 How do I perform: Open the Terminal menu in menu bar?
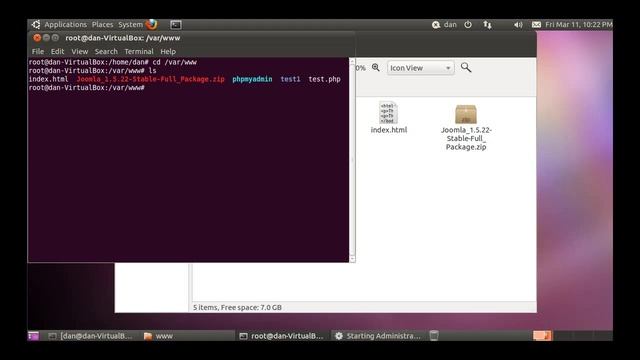(139, 51)
